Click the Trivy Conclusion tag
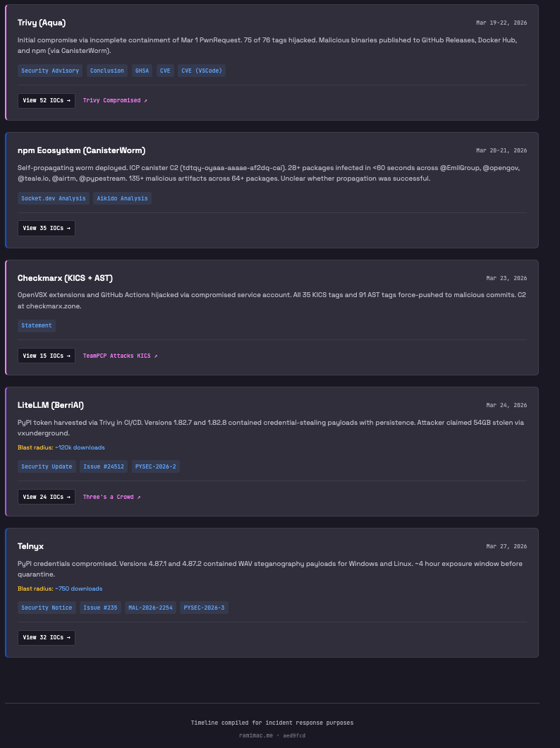 click(x=107, y=71)
